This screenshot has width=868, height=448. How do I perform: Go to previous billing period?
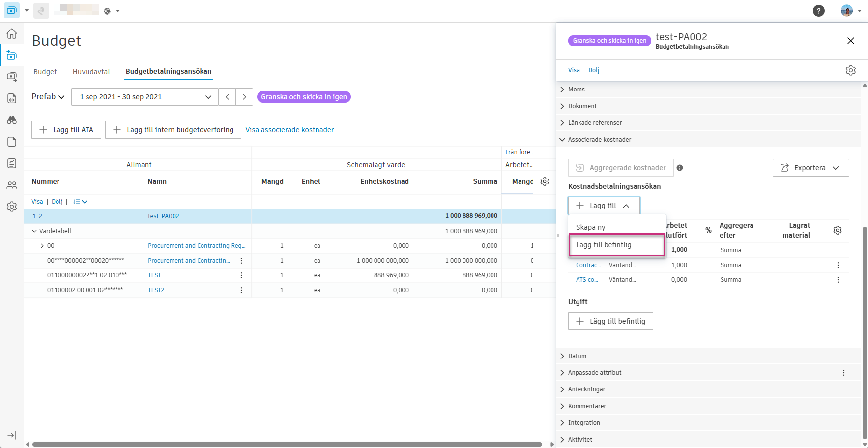click(227, 97)
